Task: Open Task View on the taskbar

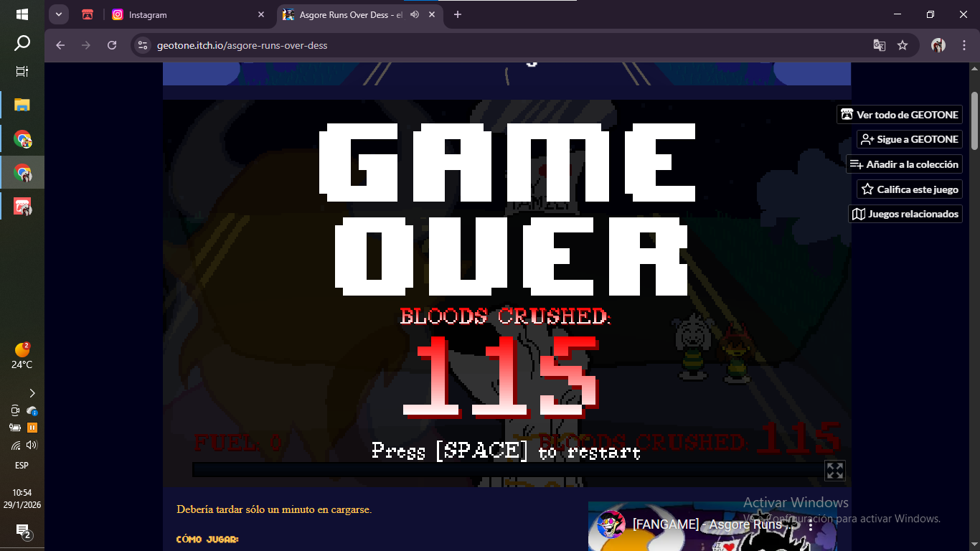Action: pyautogui.click(x=22, y=71)
